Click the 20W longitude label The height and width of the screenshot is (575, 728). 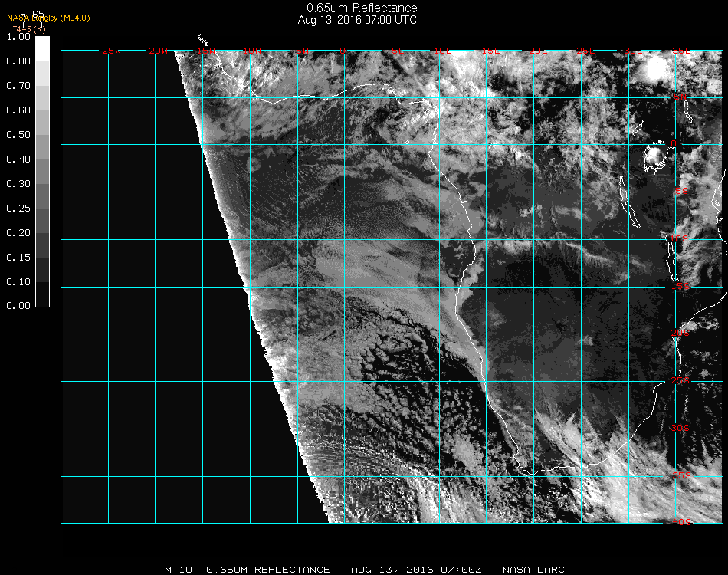click(x=159, y=51)
